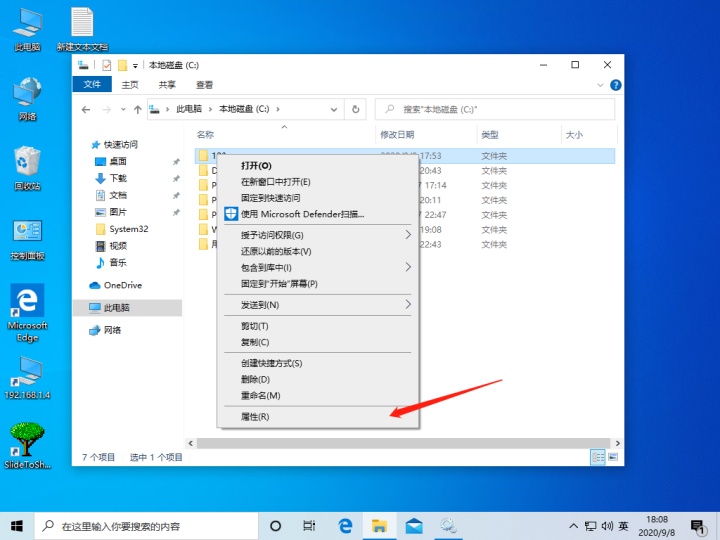The height and width of the screenshot is (540, 720).
Task: Choose 打开(O) from context menu
Action: pos(318,166)
